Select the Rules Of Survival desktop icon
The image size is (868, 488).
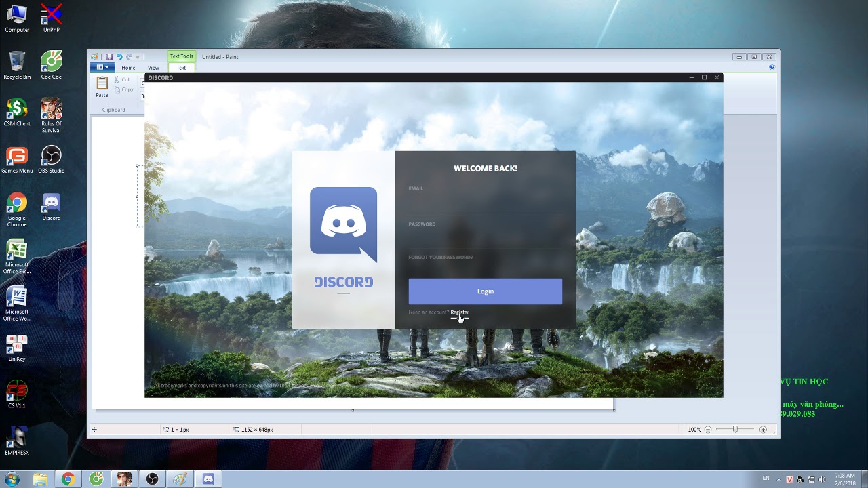click(52, 115)
